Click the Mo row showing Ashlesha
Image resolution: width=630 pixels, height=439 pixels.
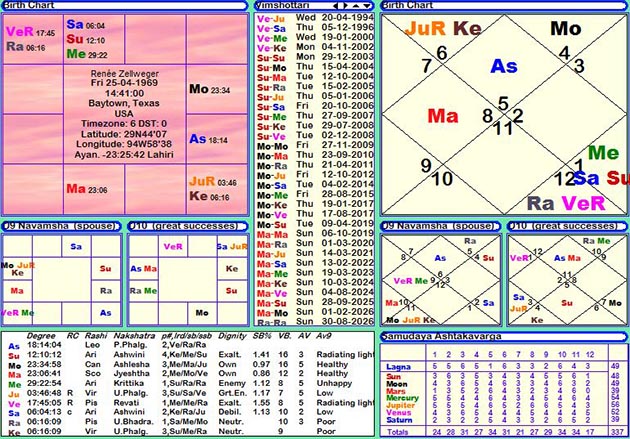pyautogui.click(x=191, y=365)
